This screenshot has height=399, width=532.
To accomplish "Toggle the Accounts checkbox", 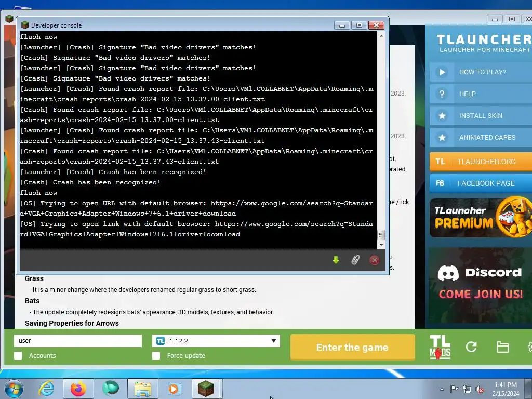I will point(18,355).
